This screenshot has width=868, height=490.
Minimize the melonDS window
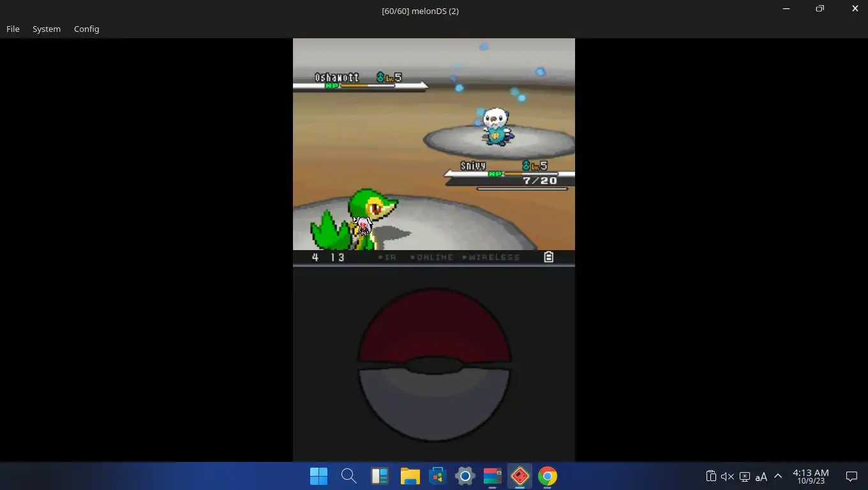point(786,9)
